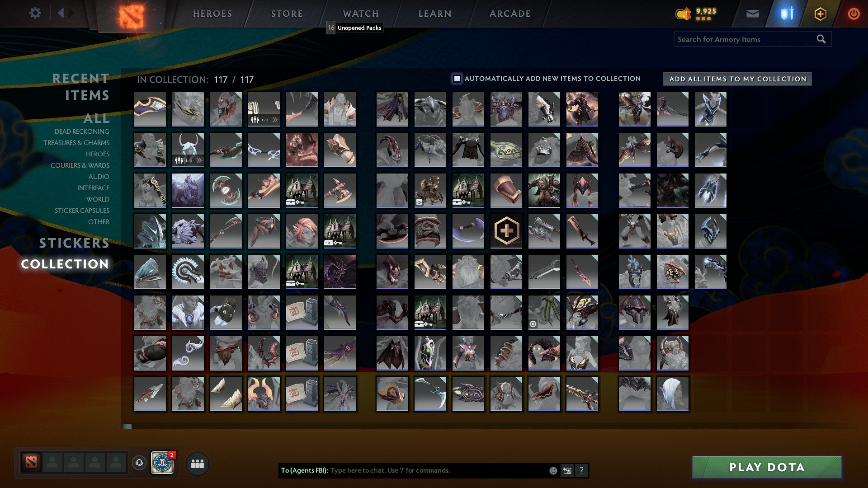Click the Dota 2 logo
This screenshot has height=488, width=868.
pyautogui.click(x=132, y=14)
